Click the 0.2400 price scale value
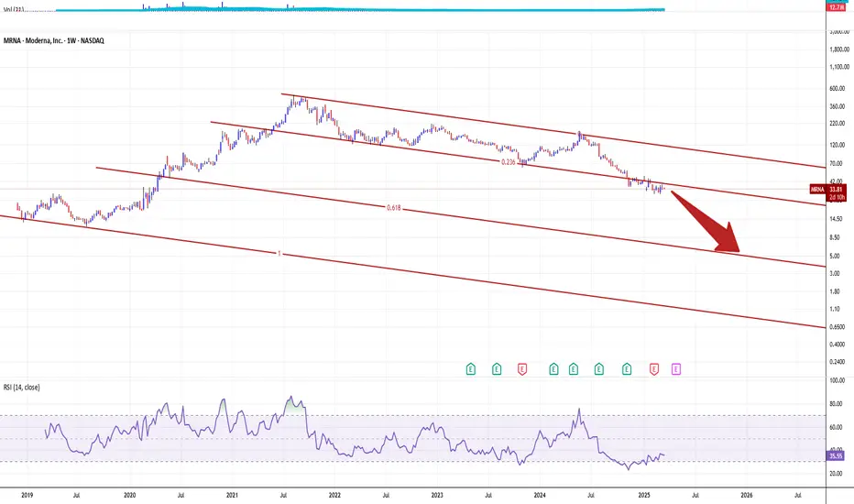The height and width of the screenshot is (504, 854). coord(838,362)
